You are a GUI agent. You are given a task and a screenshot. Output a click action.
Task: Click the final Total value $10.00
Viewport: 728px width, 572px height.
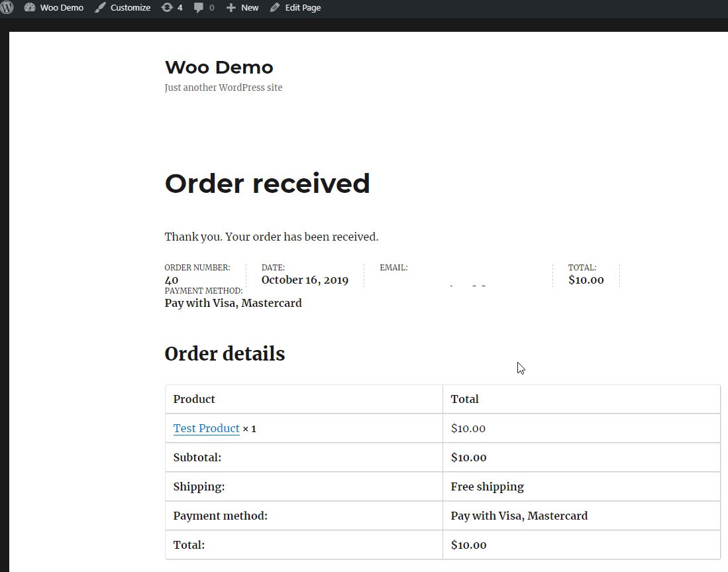tap(468, 545)
